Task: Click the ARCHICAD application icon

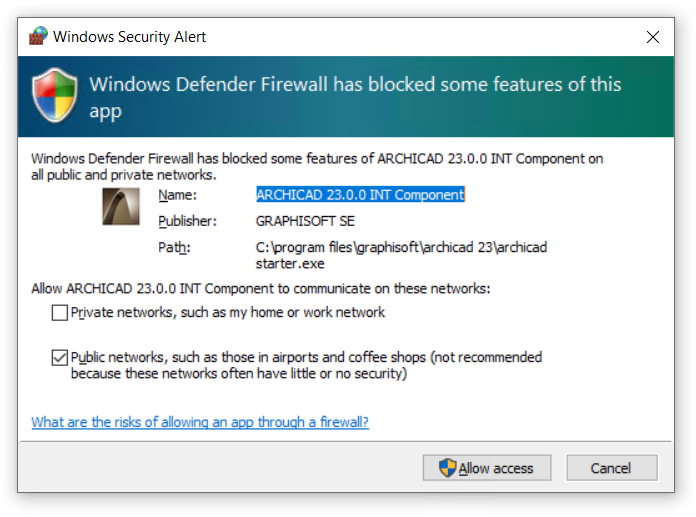Action: click(121, 205)
